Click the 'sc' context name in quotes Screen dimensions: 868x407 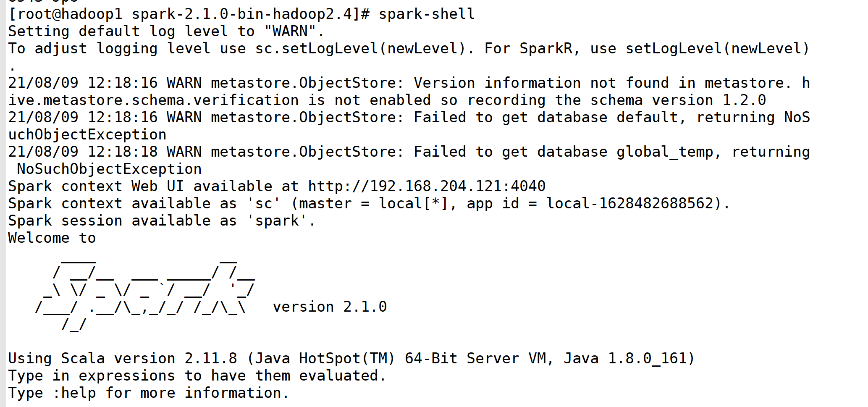point(264,204)
